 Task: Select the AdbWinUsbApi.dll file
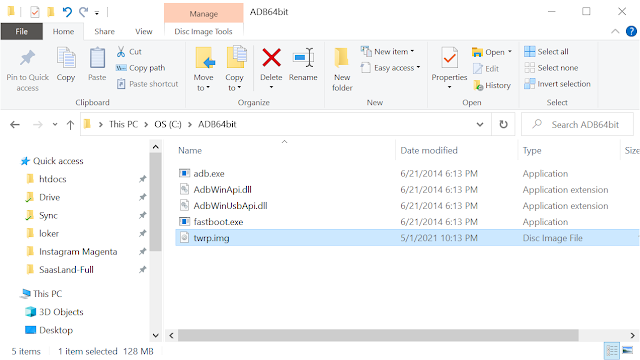click(230, 206)
